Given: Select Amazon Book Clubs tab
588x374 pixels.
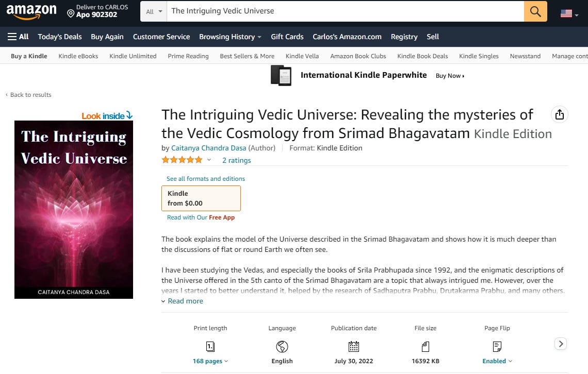Looking at the screenshot, I should (358, 56).
